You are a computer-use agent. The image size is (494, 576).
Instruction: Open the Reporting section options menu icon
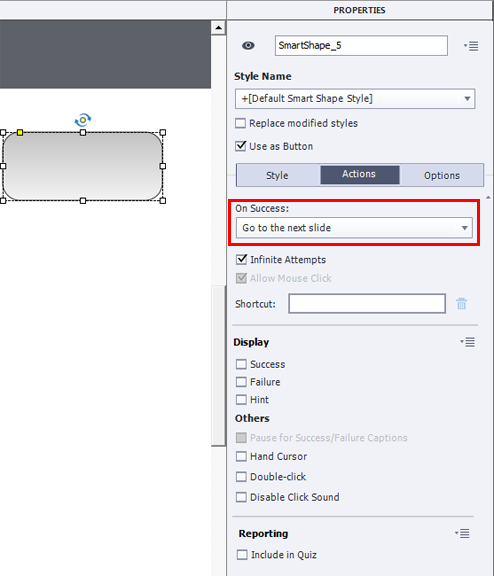pyautogui.click(x=462, y=533)
